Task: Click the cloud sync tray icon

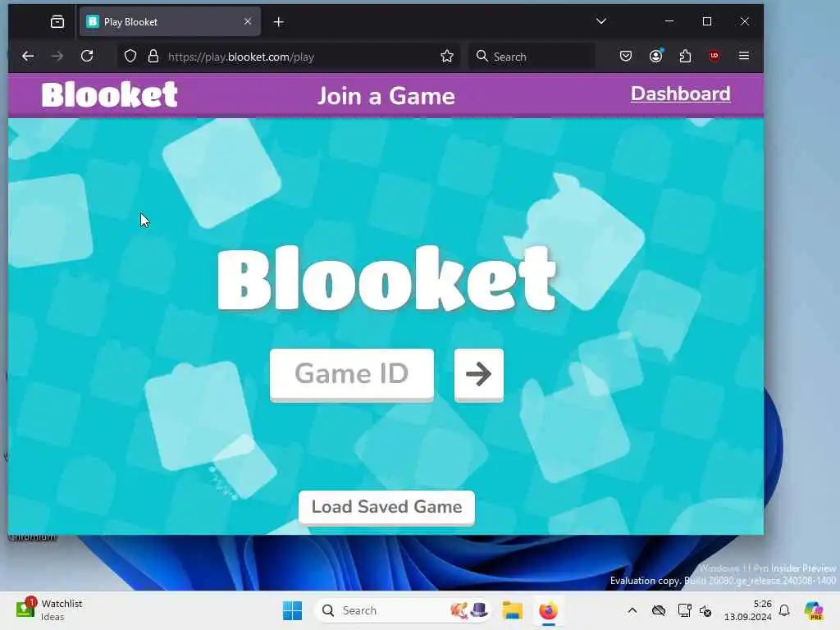Action: click(659, 610)
